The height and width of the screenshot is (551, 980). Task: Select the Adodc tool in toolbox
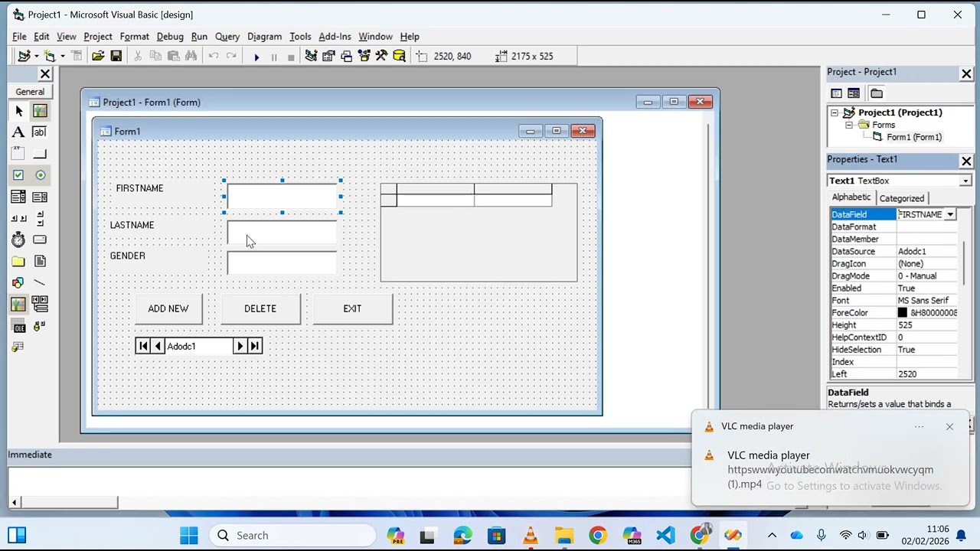point(40,327)
